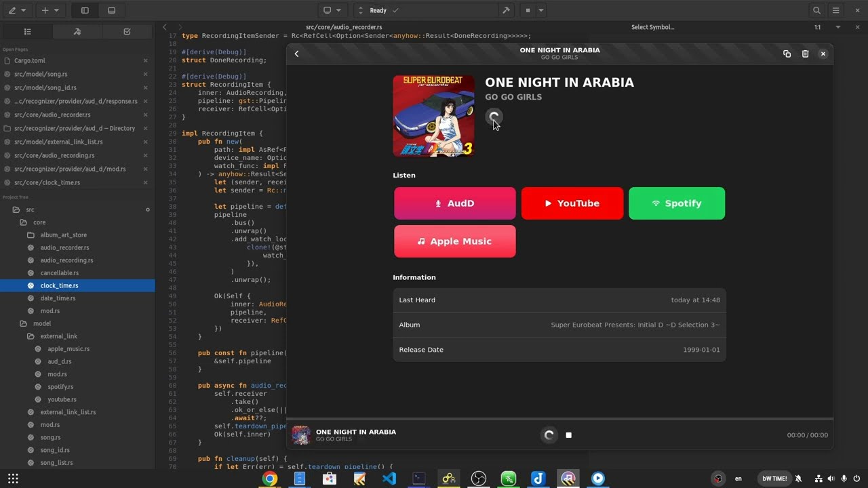Click the small album thumbnail in the player bar

(x=301, y=435)
